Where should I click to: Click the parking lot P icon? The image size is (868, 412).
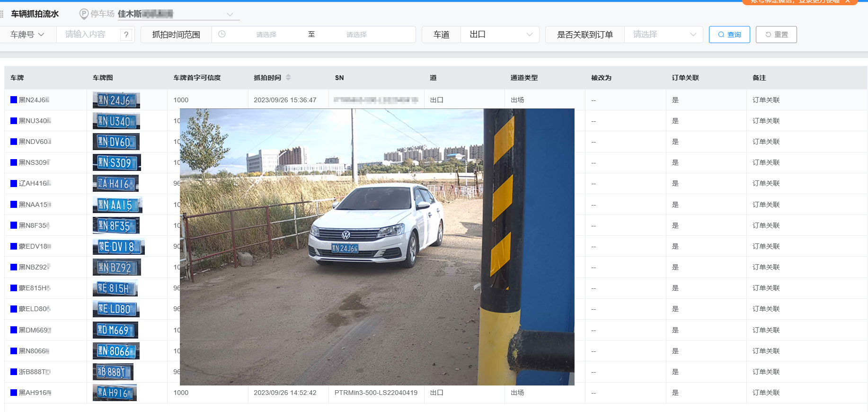[x=84, y=14]
